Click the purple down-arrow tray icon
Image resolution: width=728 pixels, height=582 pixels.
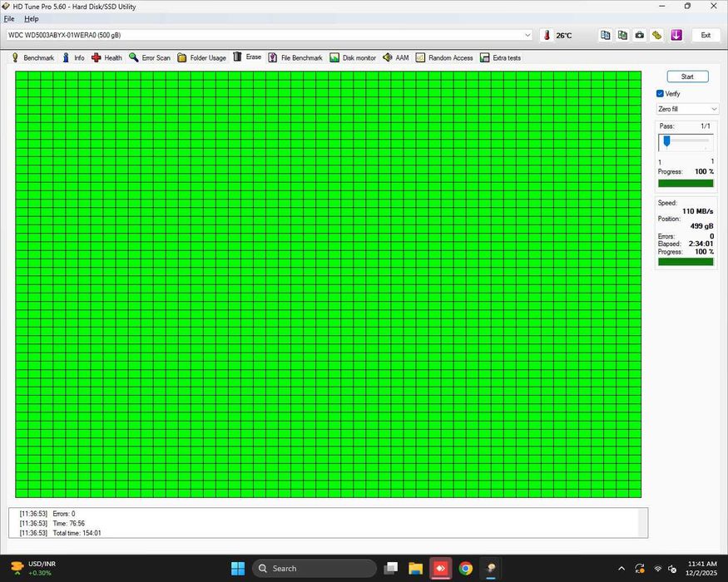tap(676, 35)
